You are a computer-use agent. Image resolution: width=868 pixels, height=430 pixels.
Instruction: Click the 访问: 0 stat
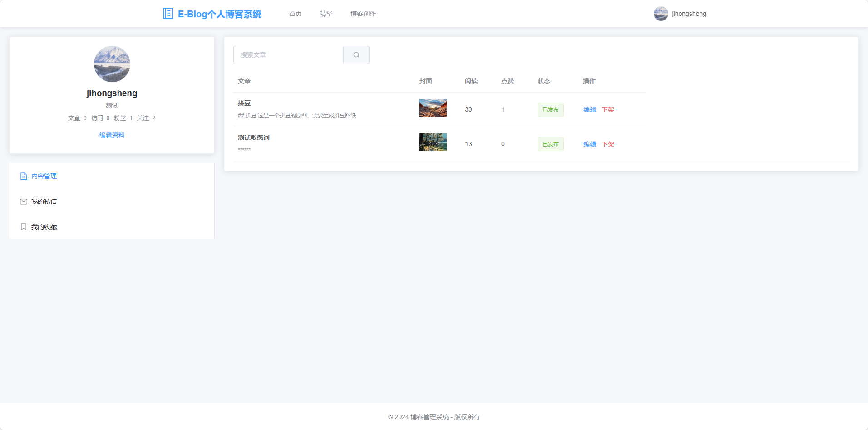(100, 118)
